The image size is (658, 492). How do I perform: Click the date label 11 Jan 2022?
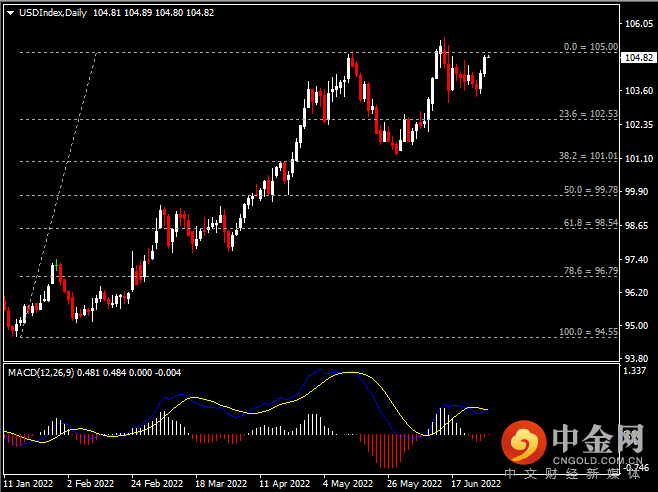[28, 484]
